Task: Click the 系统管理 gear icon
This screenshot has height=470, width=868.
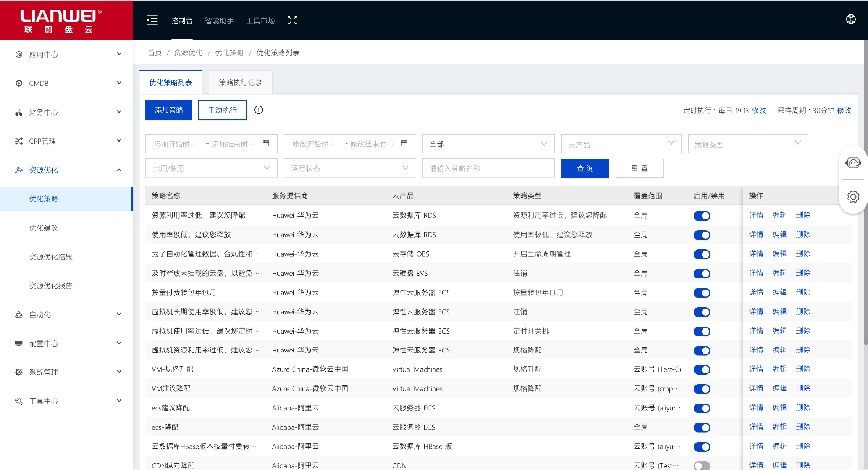Action: point(19,372)
